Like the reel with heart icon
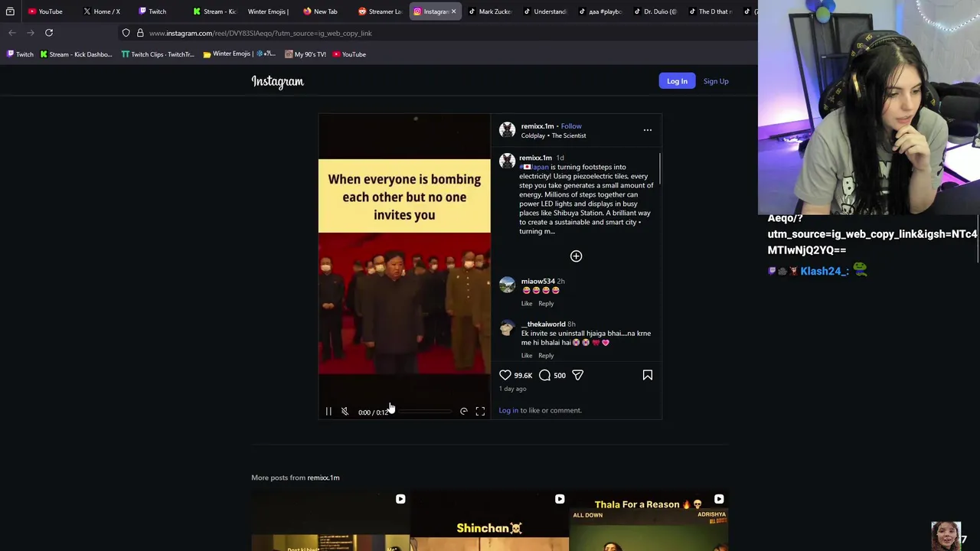The image size is (980, 551). tap(505, 375)
